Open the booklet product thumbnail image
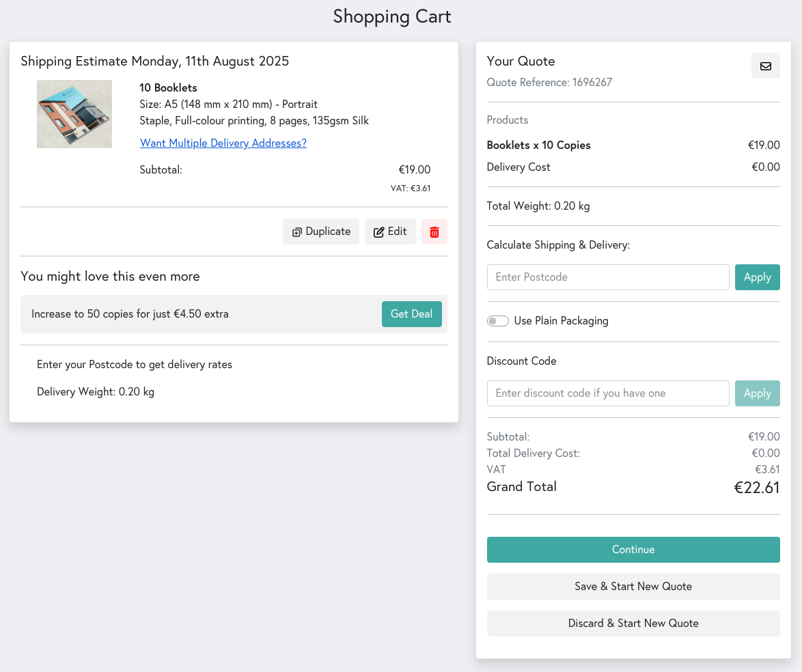 tap(74, 114)
